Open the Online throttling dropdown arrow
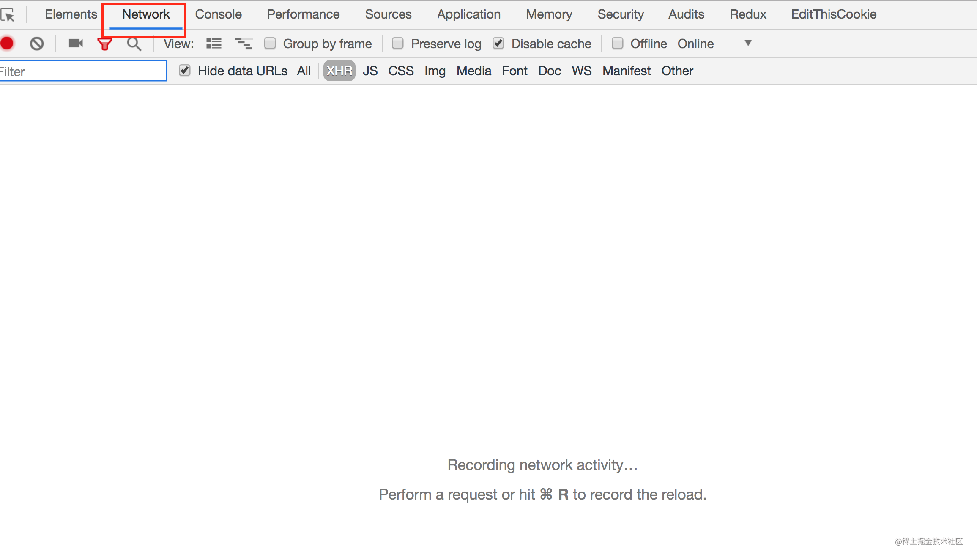 pos(748,43)
